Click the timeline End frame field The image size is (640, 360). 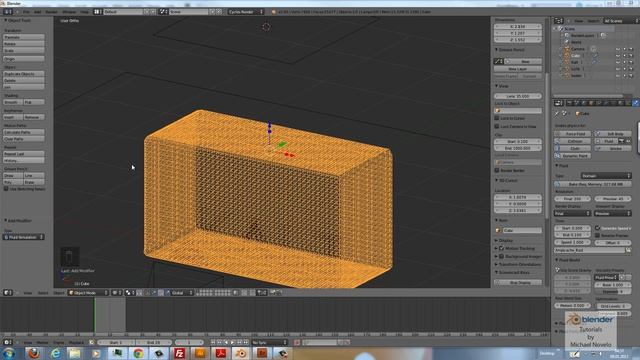pos(153,342)
